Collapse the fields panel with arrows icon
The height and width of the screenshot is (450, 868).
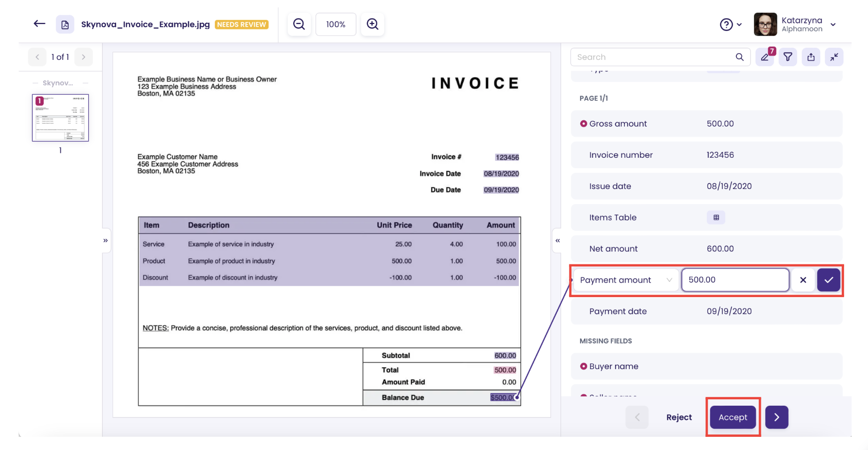834,57
